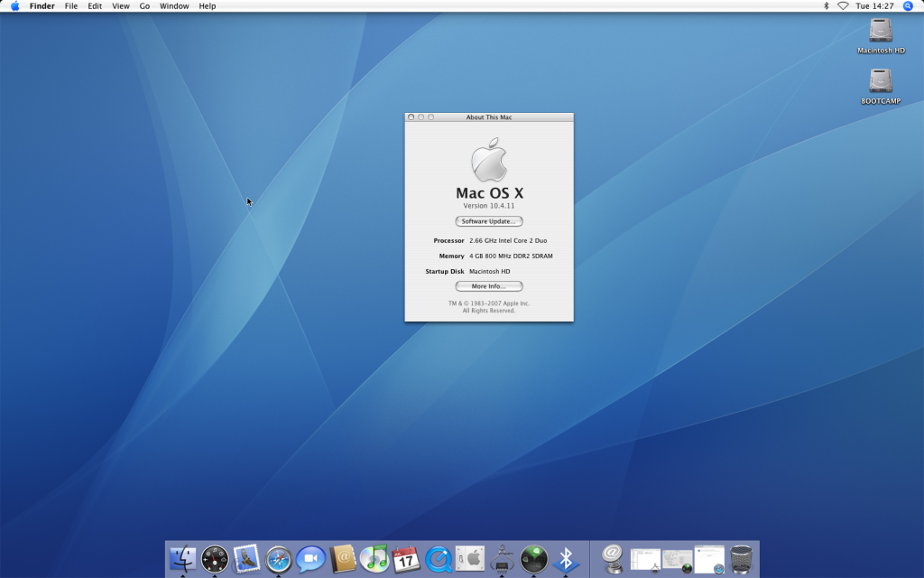Restore first minimized window in Dock
924x578 pixels.
pos(645,560)
